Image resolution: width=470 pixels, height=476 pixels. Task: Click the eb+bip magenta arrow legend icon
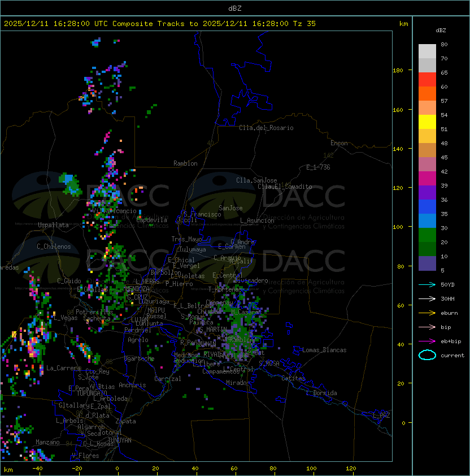tap(427, 341)
